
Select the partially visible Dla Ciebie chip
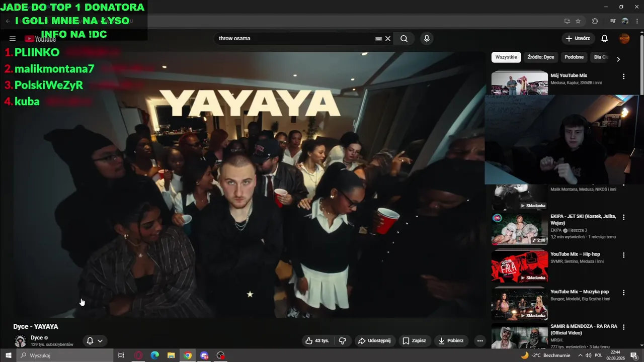(x=601, y=57)
